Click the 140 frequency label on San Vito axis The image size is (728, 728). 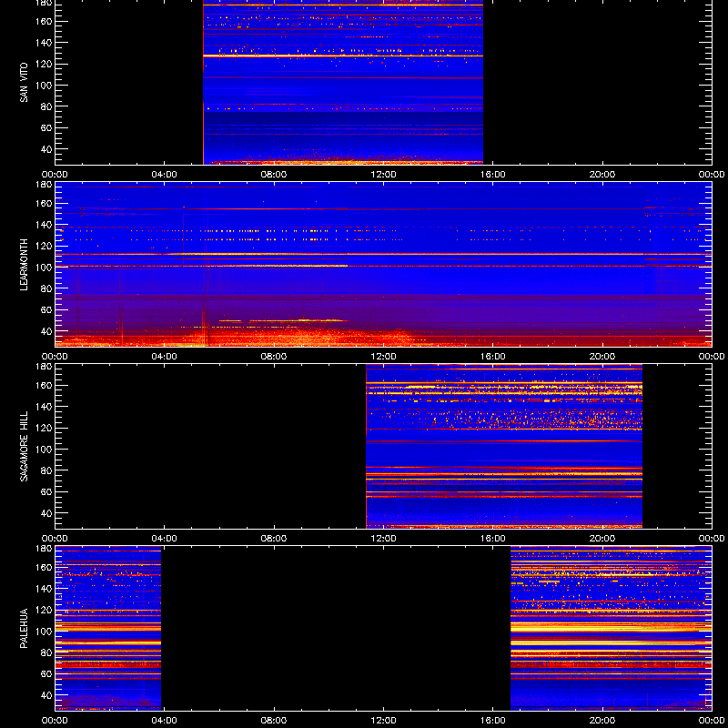click(x=44, y=43)
